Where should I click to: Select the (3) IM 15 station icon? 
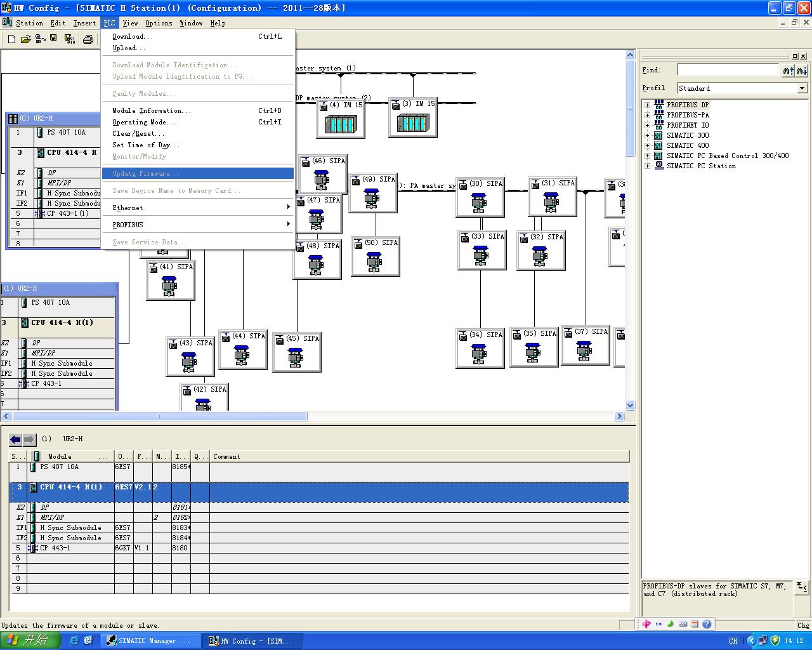[413, 117]
